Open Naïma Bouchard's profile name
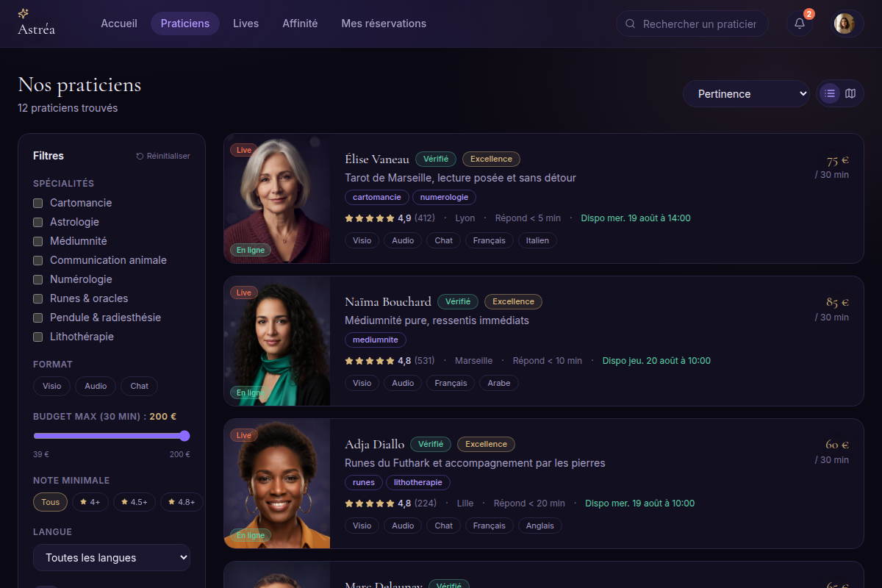The image size is (882, 588). pos(388,301)
